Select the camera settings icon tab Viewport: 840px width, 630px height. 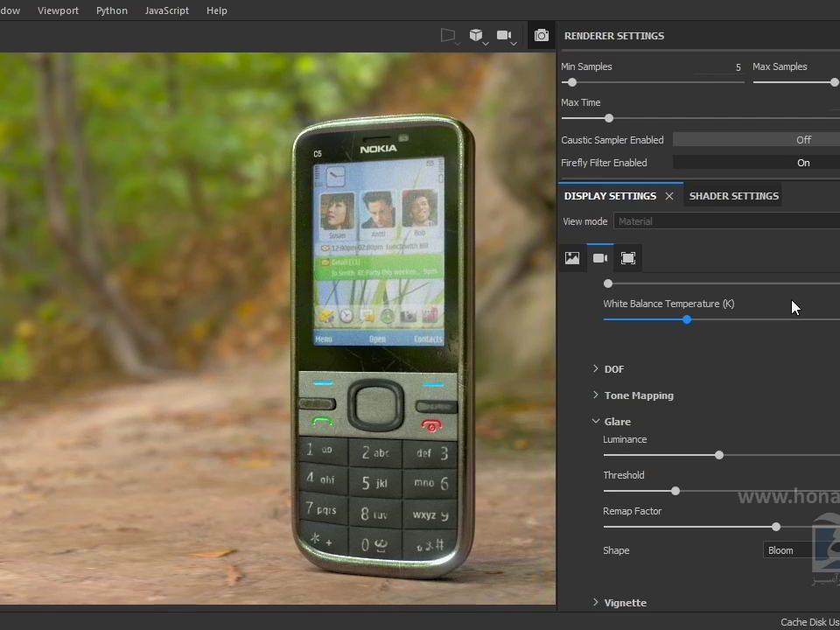600,258
